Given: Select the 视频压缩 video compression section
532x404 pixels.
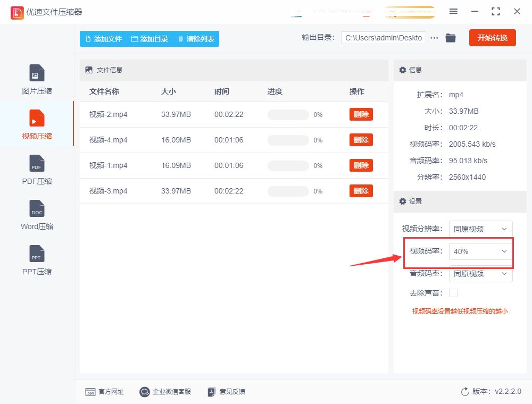Looking at the screenshot, I should [x=37, y=125].
